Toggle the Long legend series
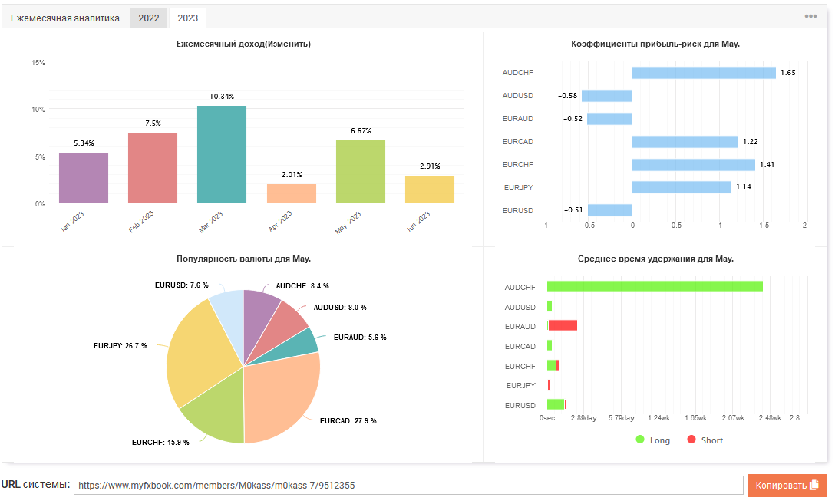 click(x=653, y=440)
